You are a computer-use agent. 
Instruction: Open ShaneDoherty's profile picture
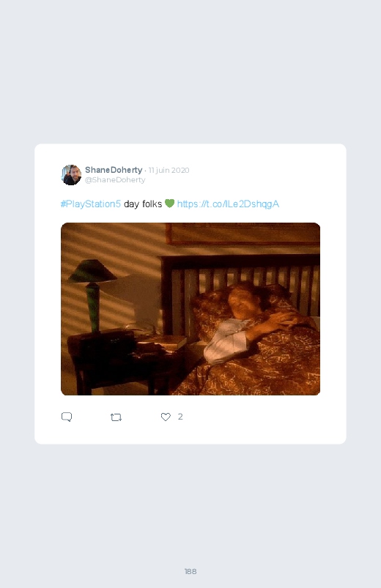point(71,175)
